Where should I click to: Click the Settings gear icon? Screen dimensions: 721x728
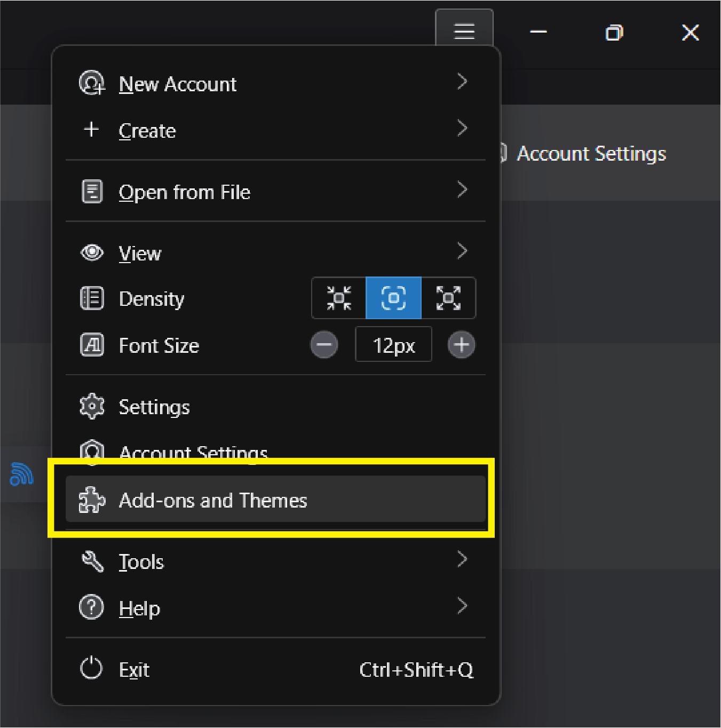(x=92, y=407)
